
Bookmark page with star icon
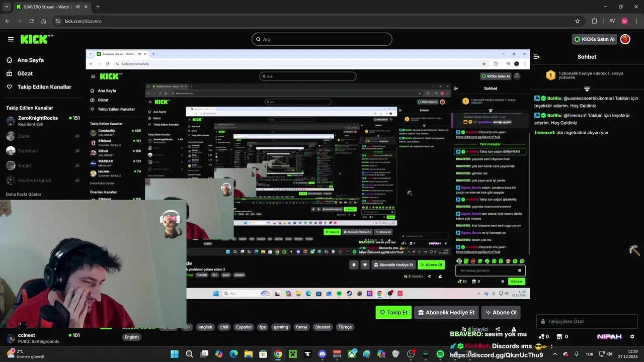point(578,21)
